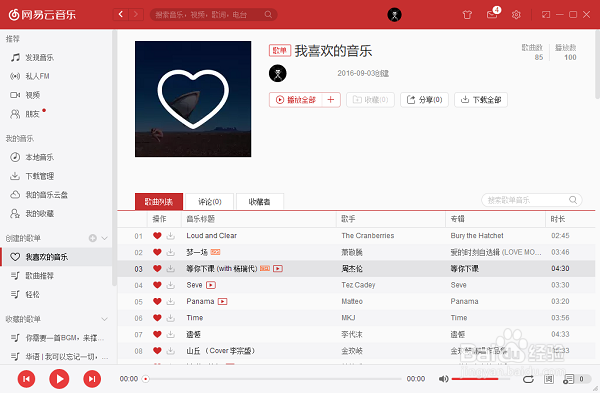Screen dimensions: 600x393
Task: Sort by 专辑 column header
Action: tap(496, 219)
